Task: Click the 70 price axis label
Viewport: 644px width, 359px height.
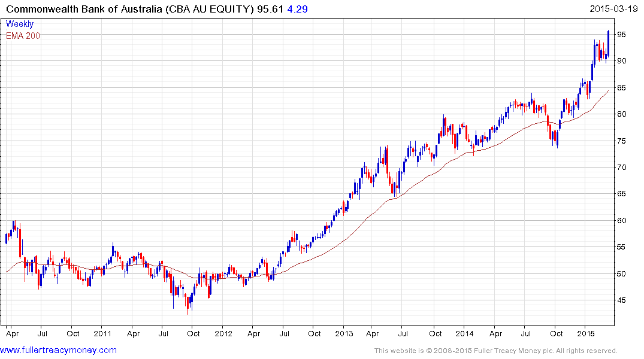Action: pyautogui.click(x=622, y=167)
